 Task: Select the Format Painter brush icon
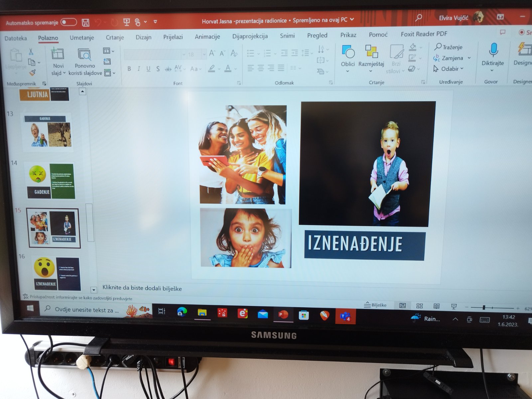coord(33,72)
